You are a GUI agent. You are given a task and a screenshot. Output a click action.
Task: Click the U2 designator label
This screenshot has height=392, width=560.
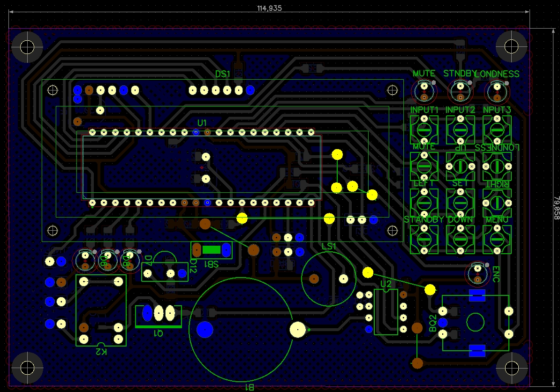pos(386,284)
